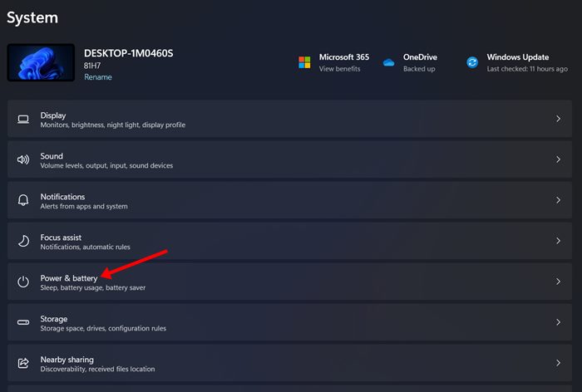Click the OneDrive cloud icon
Viewport: 582px width, 392px height.
(388, 62)
